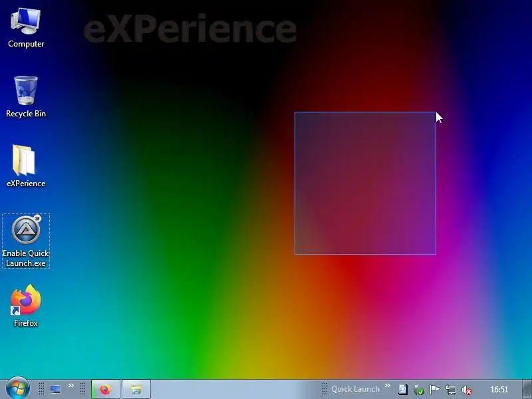Viewport: 532px width, 399px height.
Task: Open the 16:51 clock
Action: coord(499,390)
